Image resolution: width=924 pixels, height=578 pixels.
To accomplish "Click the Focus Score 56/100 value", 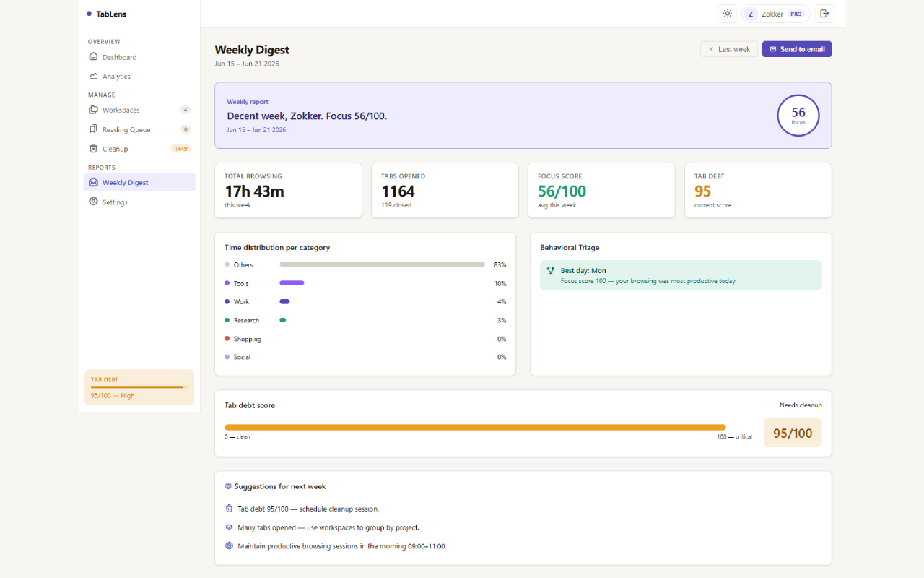I will [562, 191].
